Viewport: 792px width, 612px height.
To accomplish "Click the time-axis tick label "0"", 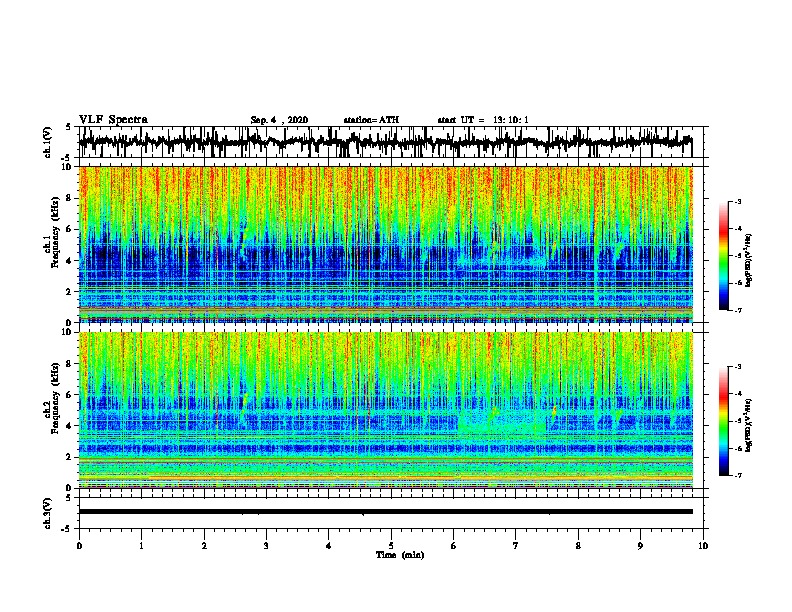I will (79, 546).
